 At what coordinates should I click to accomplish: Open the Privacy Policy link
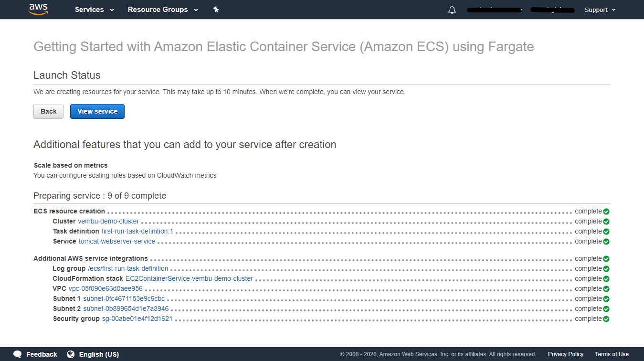[566, 354]
